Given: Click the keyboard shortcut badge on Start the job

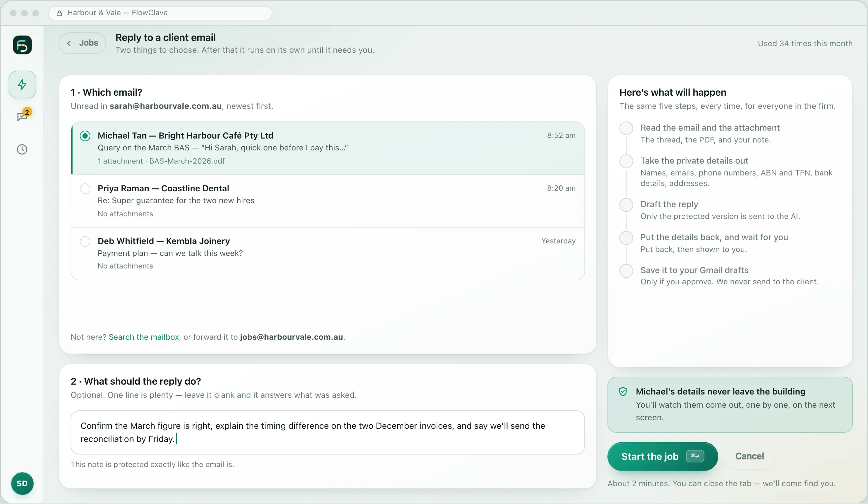Looking at the screenshot, I should point(695,456).
